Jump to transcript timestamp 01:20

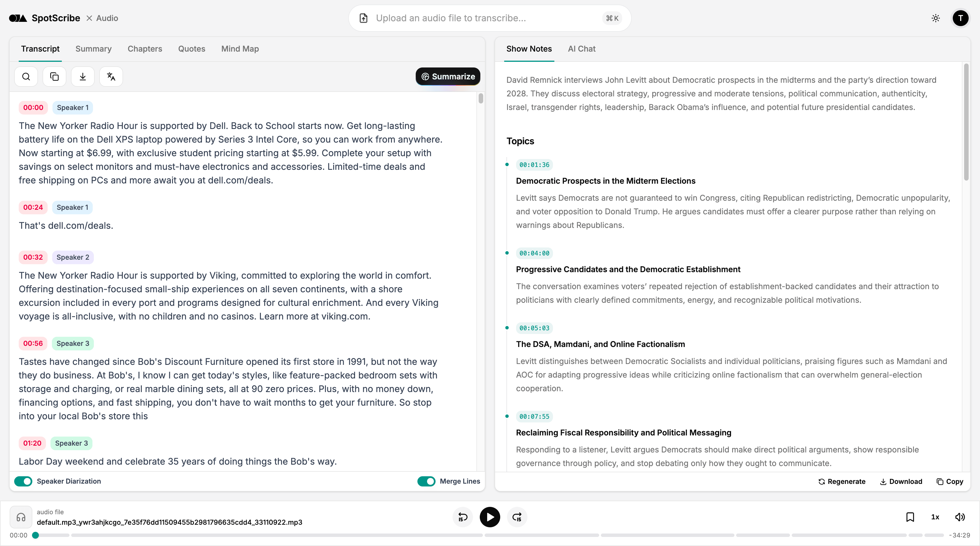click(32, 443)
